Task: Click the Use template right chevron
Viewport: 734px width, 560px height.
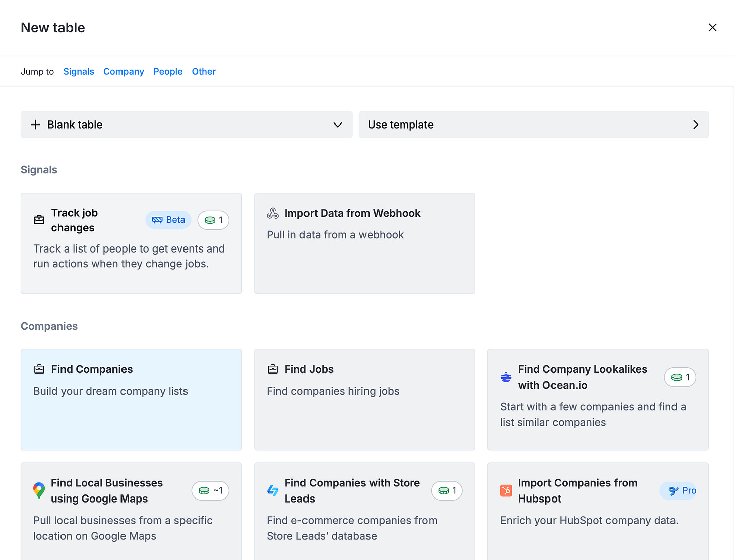Action: point(696,125)
